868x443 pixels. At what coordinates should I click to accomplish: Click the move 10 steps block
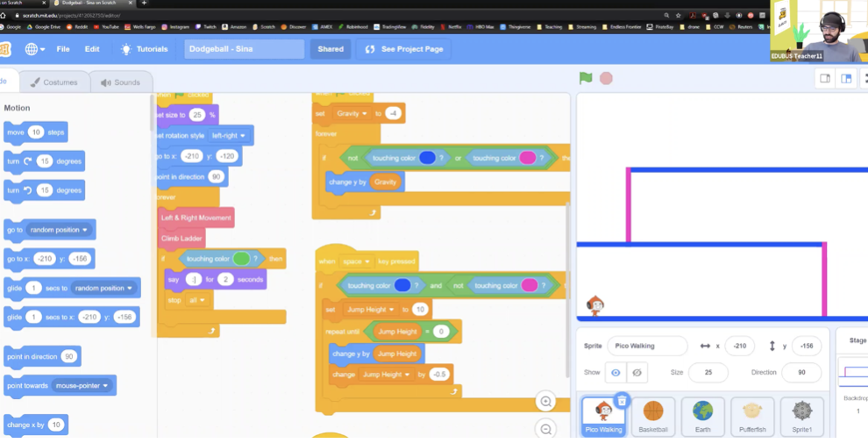tap(36, 133)
